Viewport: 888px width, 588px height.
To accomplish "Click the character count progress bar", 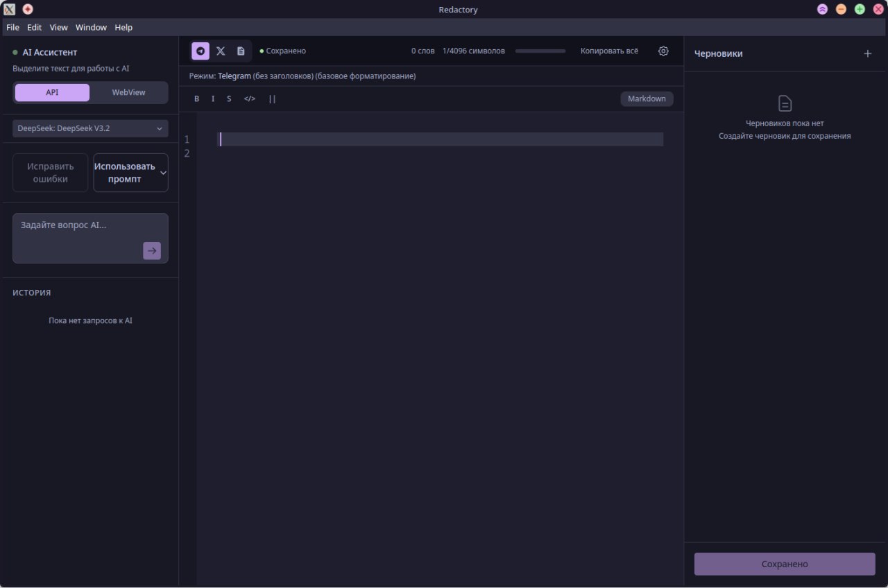I will (x=540, y=51).
